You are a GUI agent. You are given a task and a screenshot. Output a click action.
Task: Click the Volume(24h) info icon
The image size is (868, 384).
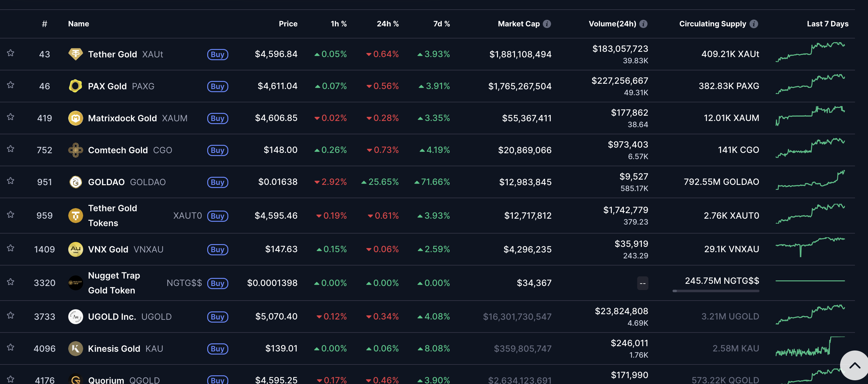point(643,24)
